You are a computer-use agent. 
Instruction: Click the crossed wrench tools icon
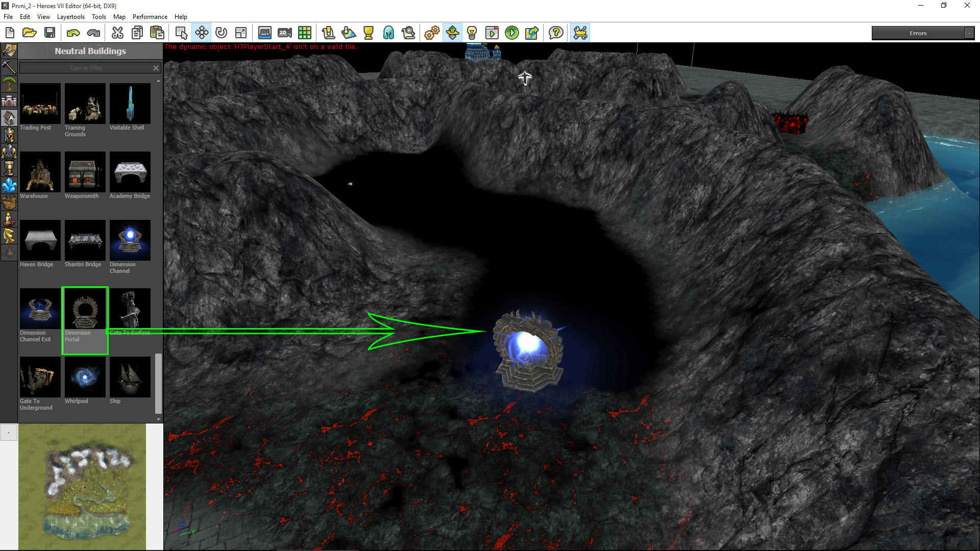pyautogui.click(x=580, y=33)
